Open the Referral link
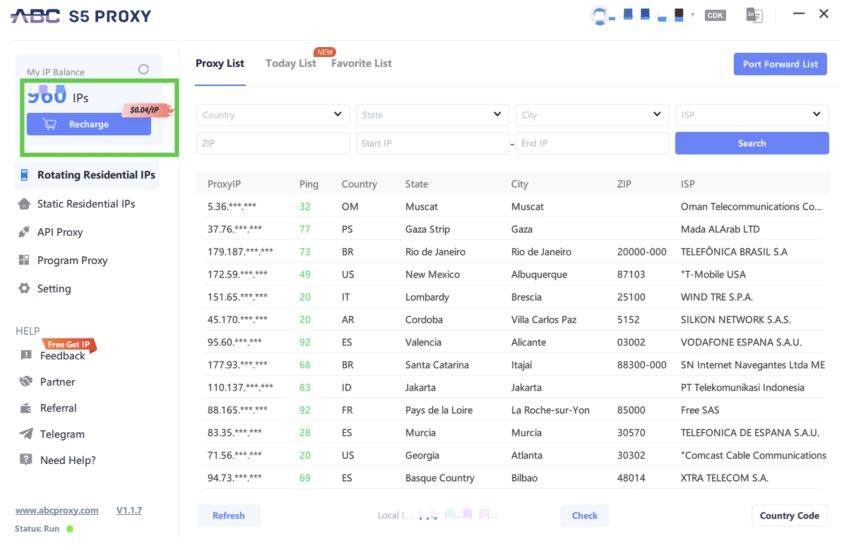Viewport: 854px width, 550px height. point(58,408)
